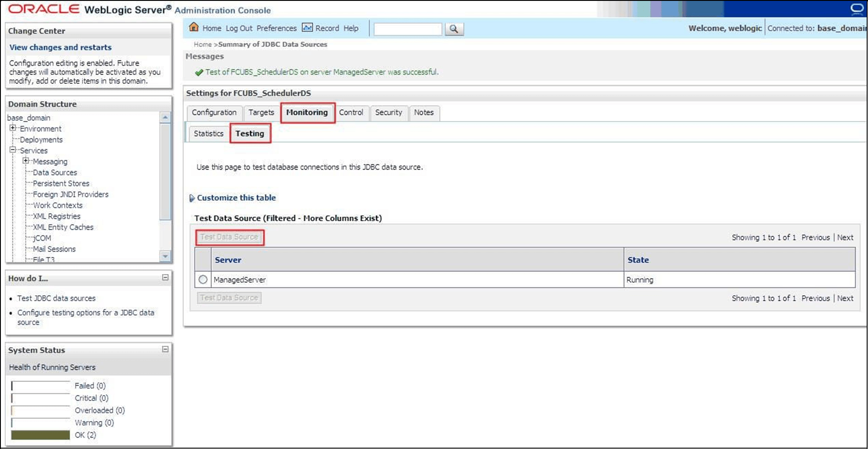Image resolution: width=868 pixels, height=449 pixels.
Task: Click the State column header
Action: 638,260
